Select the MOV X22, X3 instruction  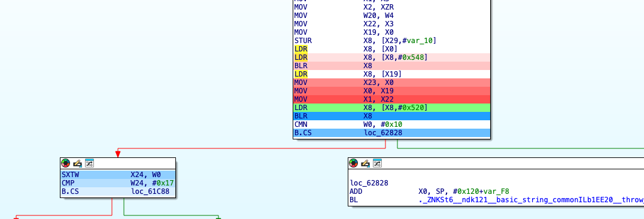pyautogui.click(x=391, y=23)
